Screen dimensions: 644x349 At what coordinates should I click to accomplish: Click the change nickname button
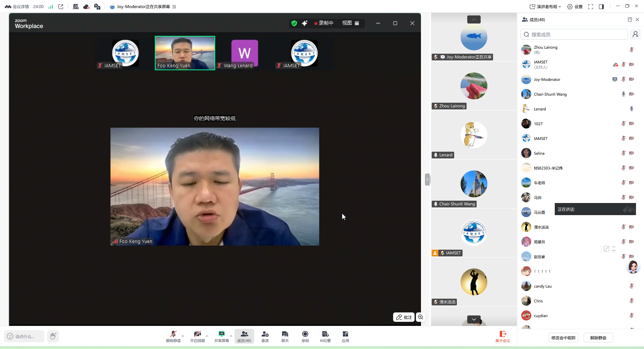click(563, 338)
